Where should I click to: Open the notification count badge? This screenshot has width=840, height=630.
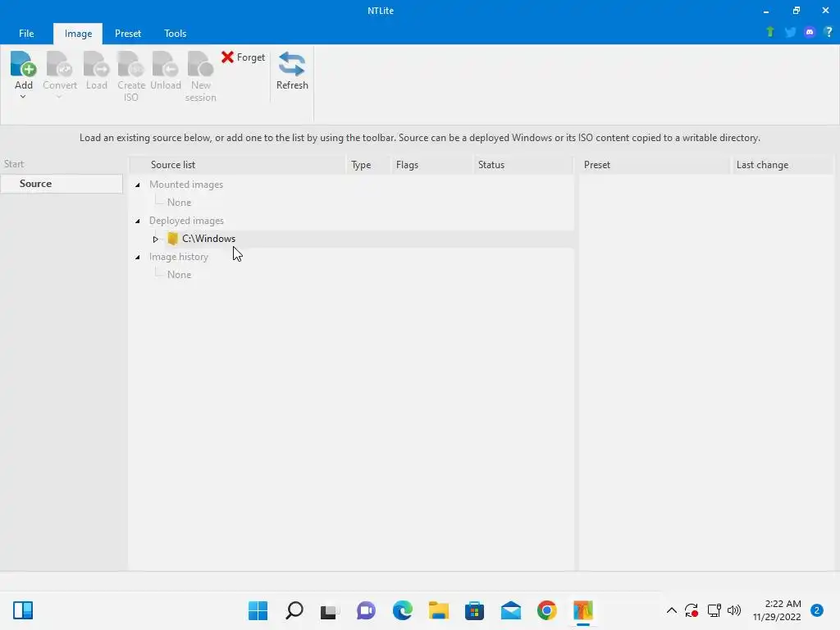817,610
